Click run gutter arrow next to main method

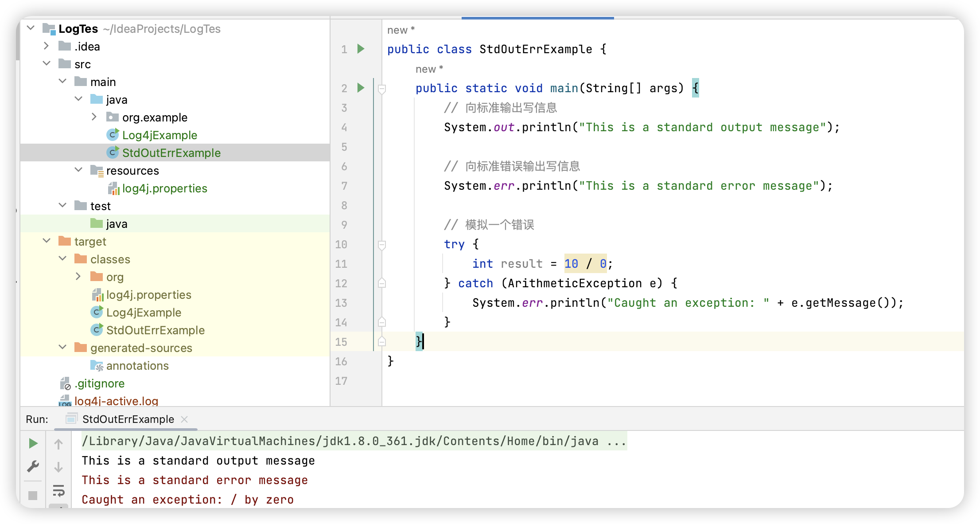(361, 88)
